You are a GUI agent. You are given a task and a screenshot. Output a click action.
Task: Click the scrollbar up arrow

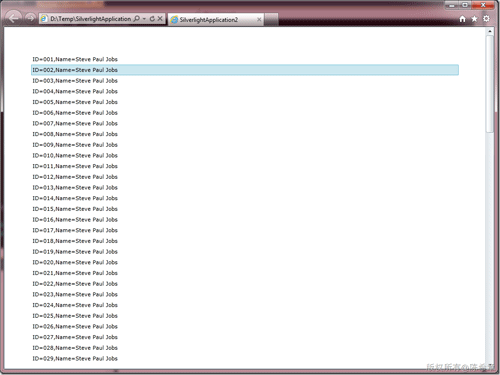[x=490, y=31]
